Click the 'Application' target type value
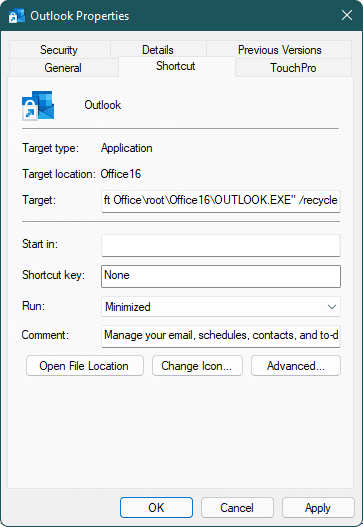 pyautogui.click(x=127, y=148)
